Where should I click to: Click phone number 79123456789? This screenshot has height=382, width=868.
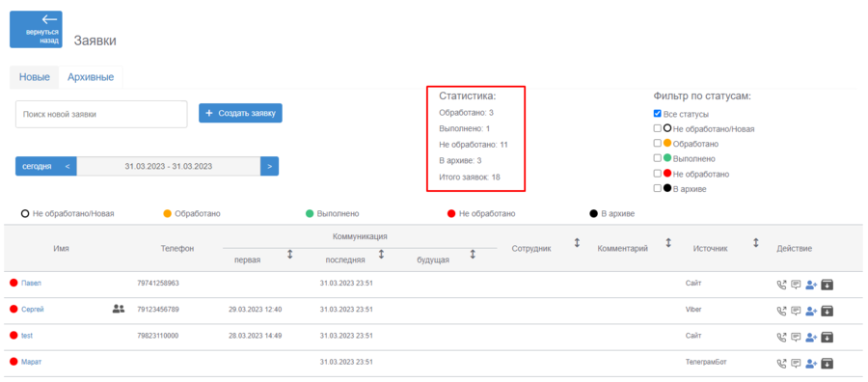158,310
